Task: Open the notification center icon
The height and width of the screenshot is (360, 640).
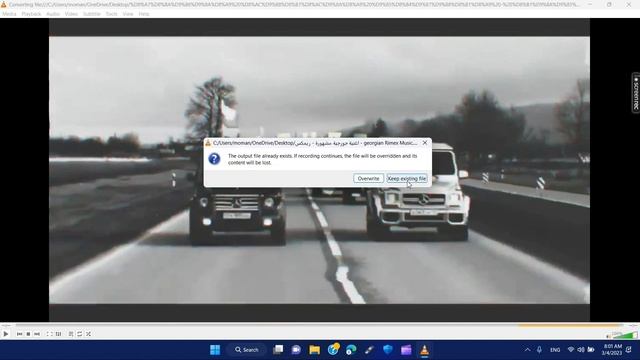Action: 629,350
